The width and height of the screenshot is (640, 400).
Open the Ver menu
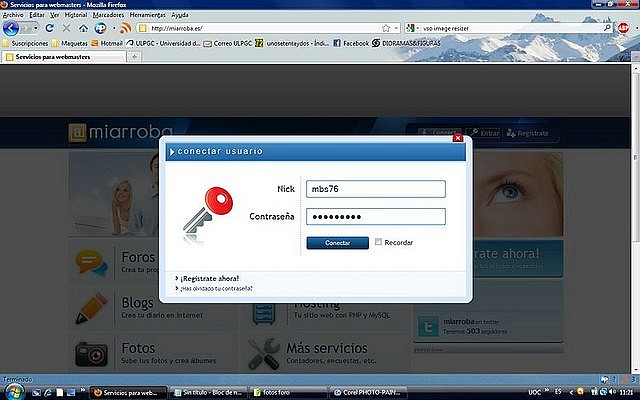pos(55,15)
